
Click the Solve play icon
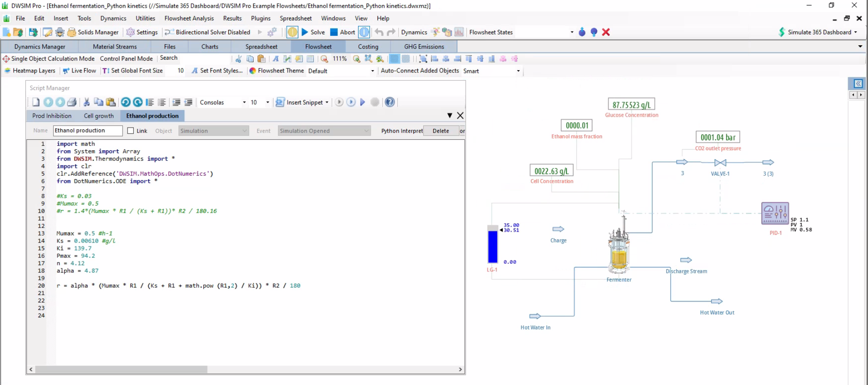(305, 32)
